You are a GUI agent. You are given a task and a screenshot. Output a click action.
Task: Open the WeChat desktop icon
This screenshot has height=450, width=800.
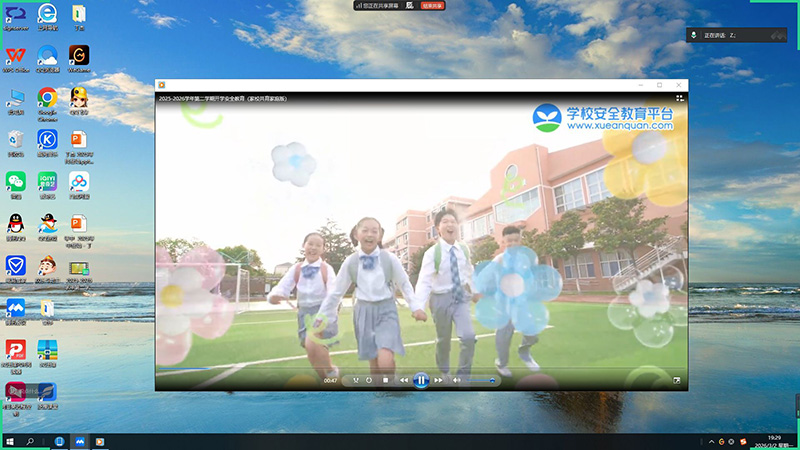(15, 181)
